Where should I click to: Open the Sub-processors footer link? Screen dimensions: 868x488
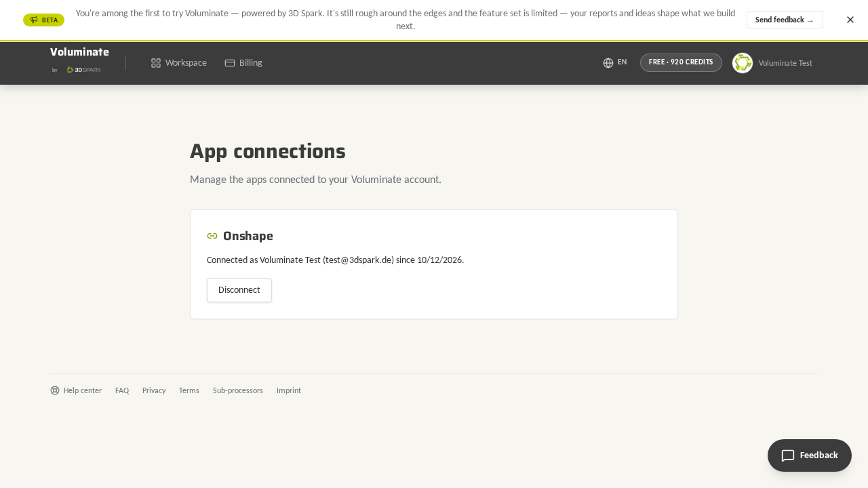click(x=238, y=390)
